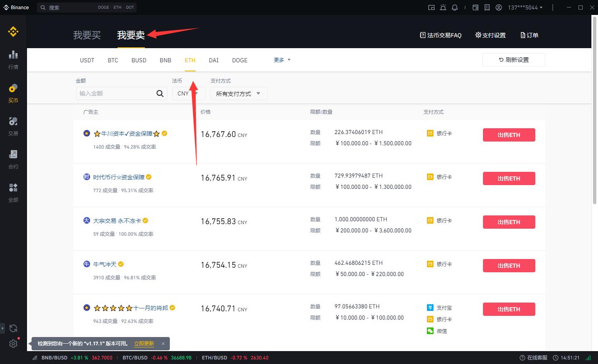The height and width of the screenshot is (364, 598).
Task: Open the 所有支付方式 payment method dropdown
Action: (x=239, y=93)
